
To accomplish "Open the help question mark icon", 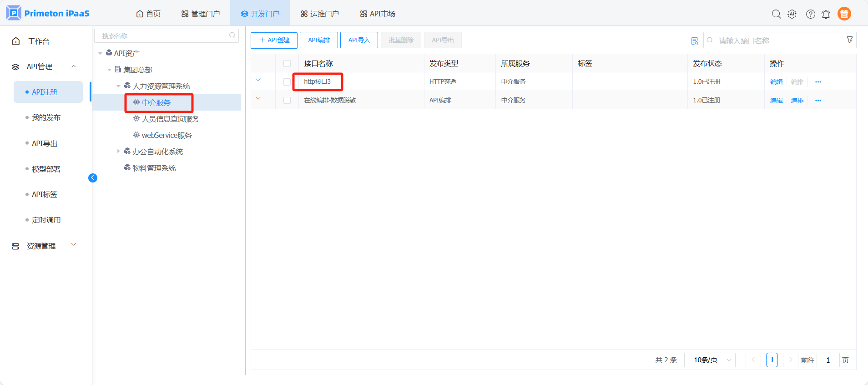I will 810,14.
